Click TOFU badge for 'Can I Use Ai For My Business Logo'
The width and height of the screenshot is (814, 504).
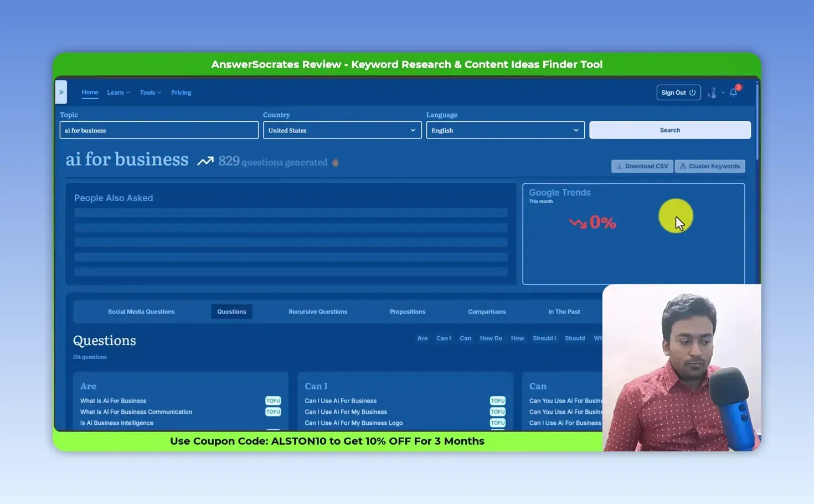497,423
